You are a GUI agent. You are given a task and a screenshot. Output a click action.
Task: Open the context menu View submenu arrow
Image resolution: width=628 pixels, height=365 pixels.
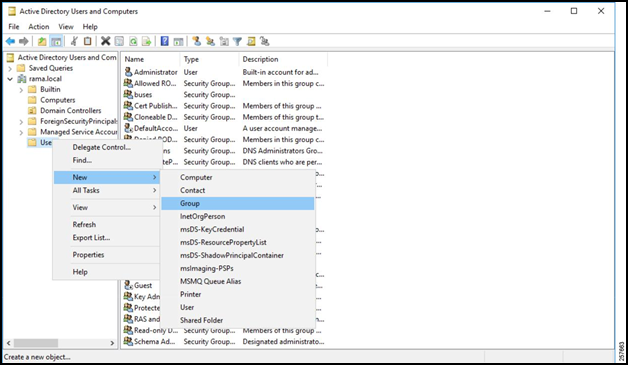coord(155,208)
